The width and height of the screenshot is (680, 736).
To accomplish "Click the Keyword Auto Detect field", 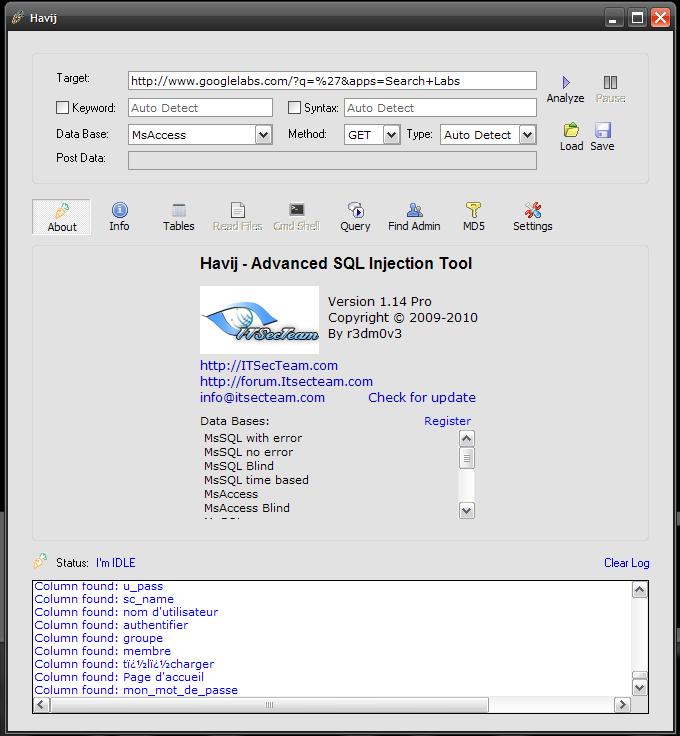I will click(200, 108).
